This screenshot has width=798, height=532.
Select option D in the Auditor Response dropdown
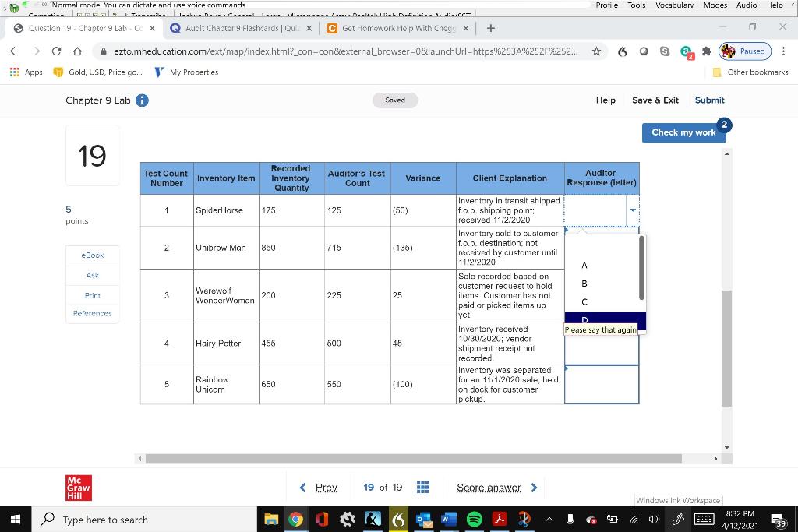tap(584, 320)
